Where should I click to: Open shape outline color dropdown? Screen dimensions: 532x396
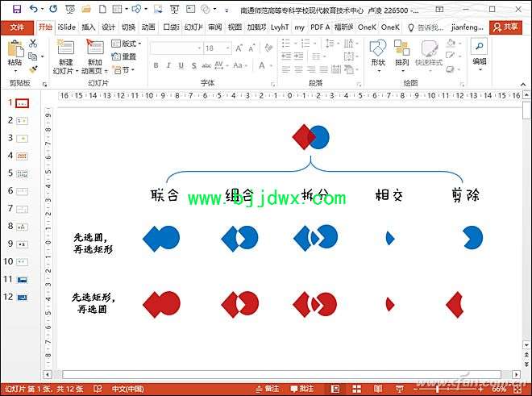pos(454,56)
